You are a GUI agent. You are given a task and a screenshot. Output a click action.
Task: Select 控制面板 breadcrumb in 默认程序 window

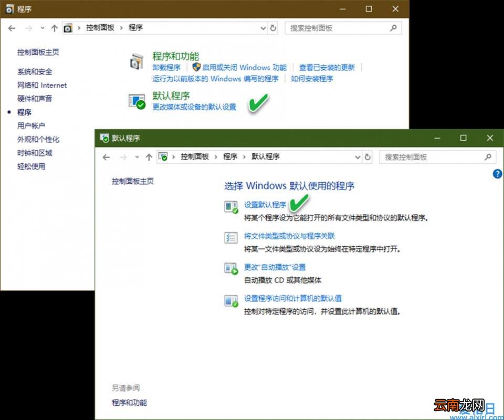[195, 156]
